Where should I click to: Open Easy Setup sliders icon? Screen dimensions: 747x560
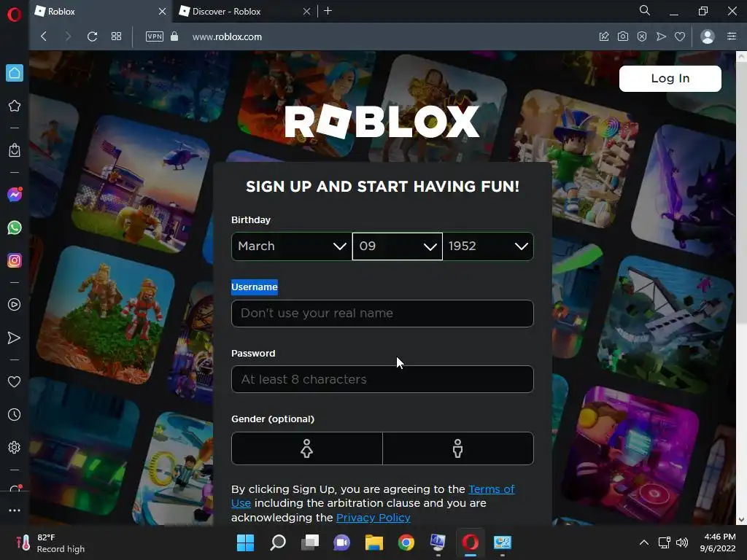(732, 36)
